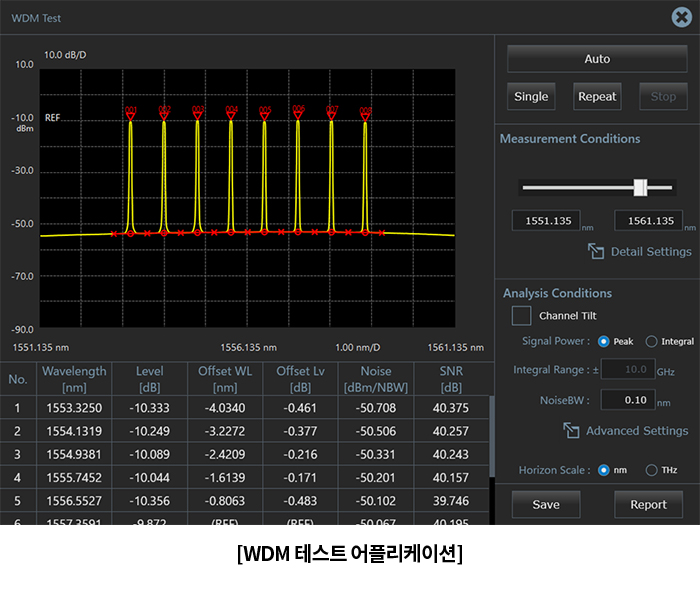Viewport: 700px width, 589px height.
Task: Click SNR value 39.746
Action: [451, 501]
